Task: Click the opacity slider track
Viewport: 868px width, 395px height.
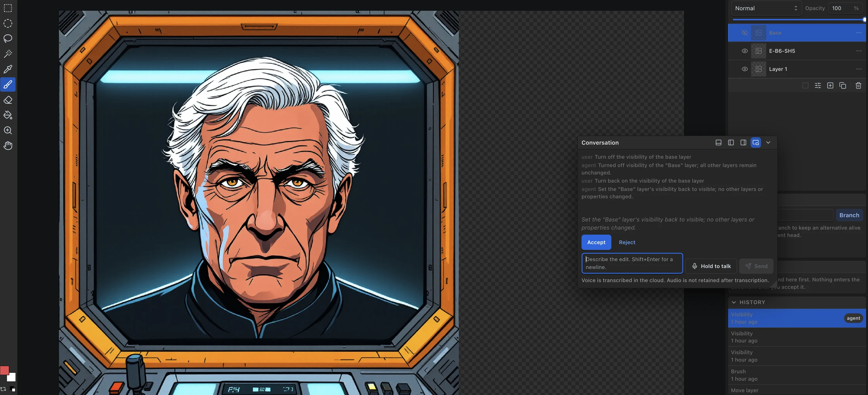Action: click(x=798, y=20)
